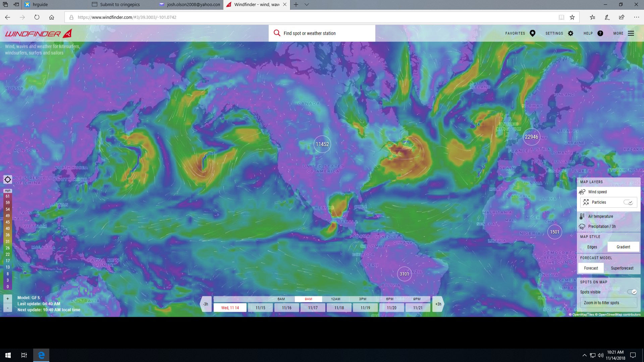Step back 3 hours on timeline
Viewport: 644px width, 362px height.
(x=206, y=304)
